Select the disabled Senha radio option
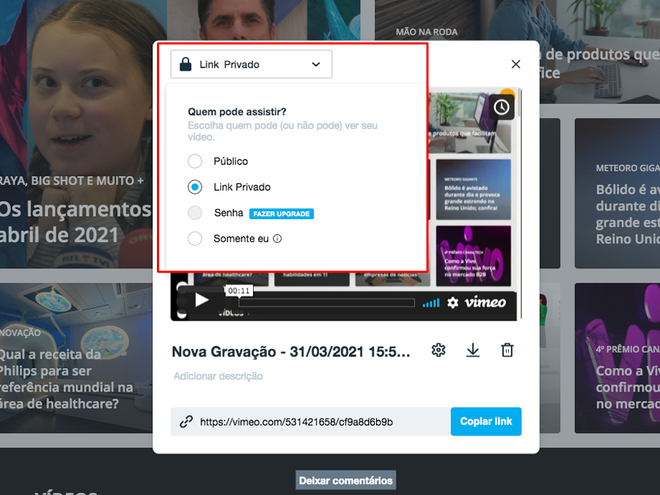Image resolution: width=660 pixels, height=495 pixels. pos(195,213)
